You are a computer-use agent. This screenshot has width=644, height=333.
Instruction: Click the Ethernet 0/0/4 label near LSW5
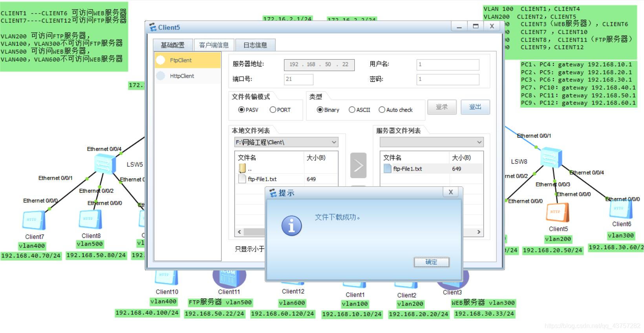(104, 149)
